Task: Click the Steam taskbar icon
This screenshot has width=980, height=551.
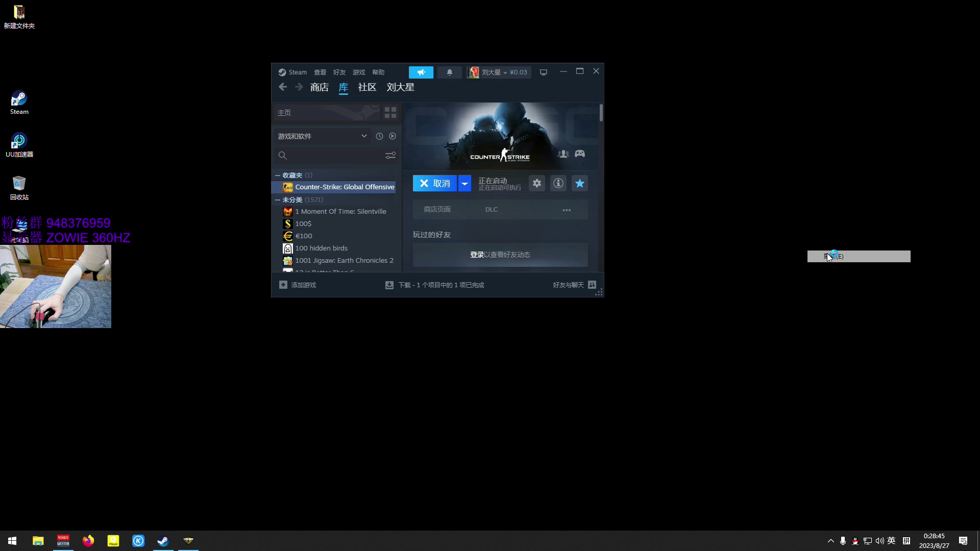Action: [x=163, y=541]
